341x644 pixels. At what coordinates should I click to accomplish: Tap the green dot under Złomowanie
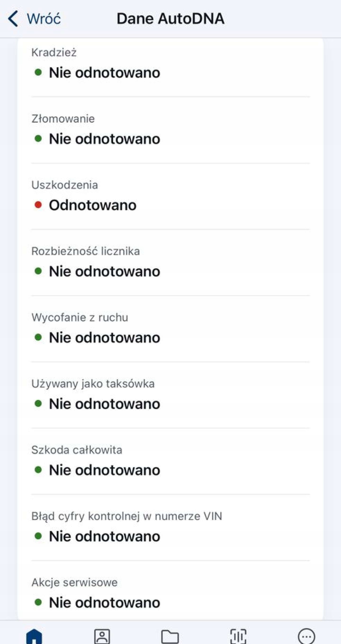pyautogui.click(x=38, y=139)
